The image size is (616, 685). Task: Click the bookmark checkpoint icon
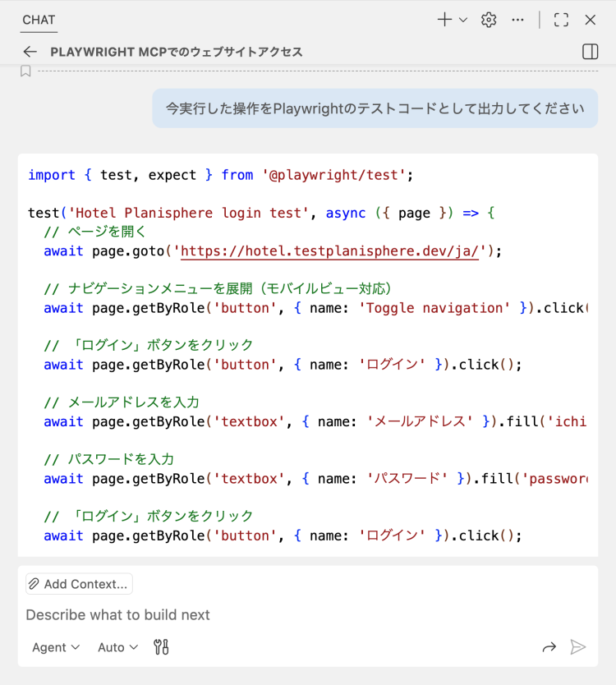25,71
